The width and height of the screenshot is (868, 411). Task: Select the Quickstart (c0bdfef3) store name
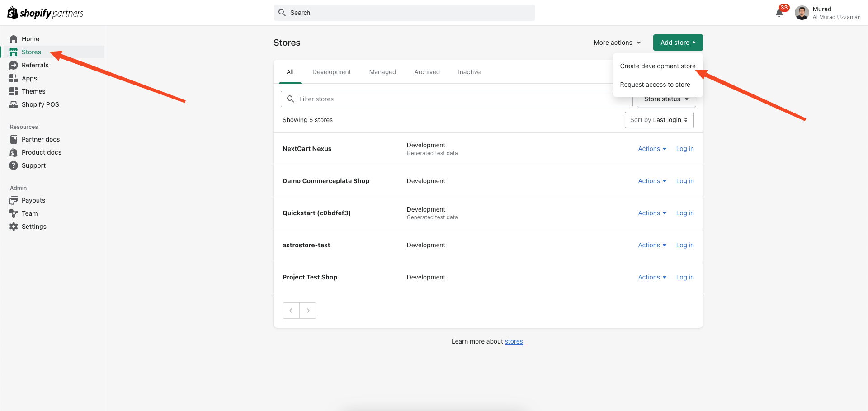[x=316, y=213]
